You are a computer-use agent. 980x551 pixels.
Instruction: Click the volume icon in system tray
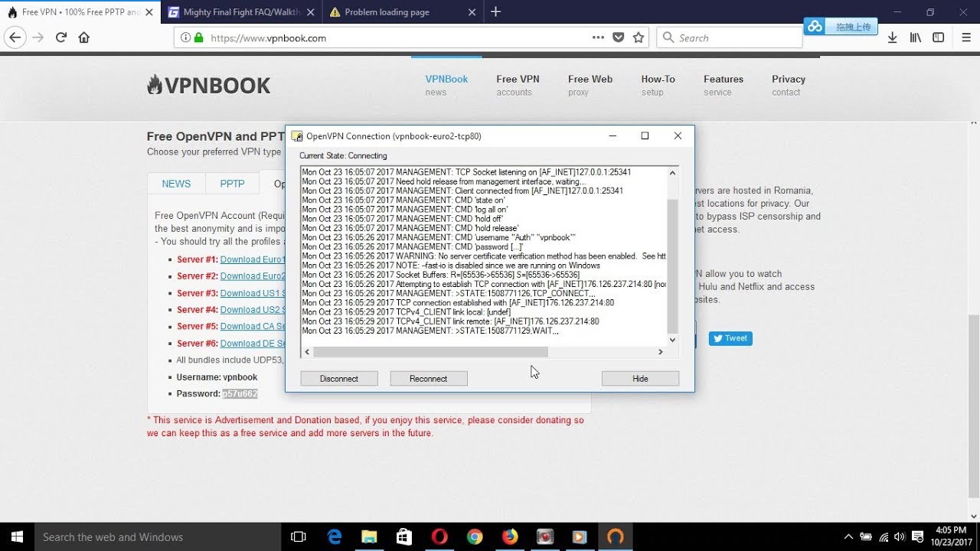pyautogui.click(x=900, y=536)
